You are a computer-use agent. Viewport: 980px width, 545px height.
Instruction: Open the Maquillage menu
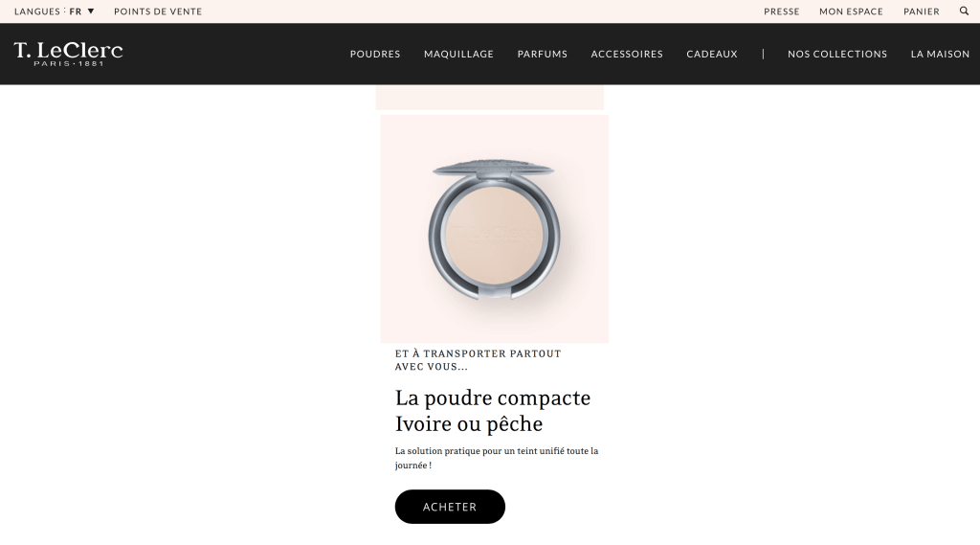click(458, 54)
